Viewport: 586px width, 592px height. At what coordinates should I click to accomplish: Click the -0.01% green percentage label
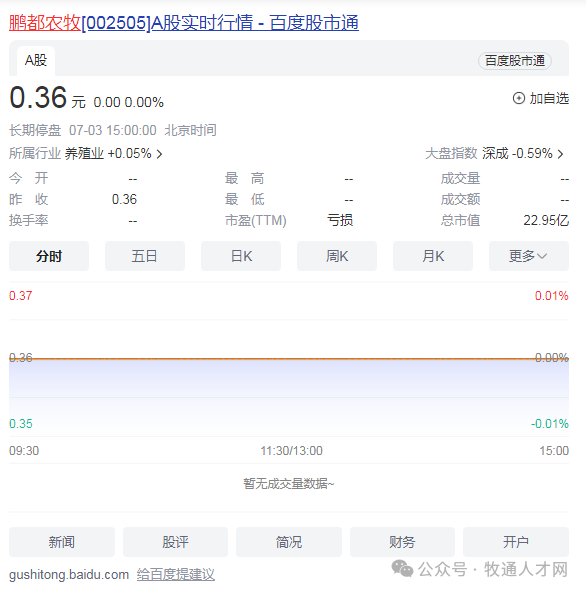tap(550, 424)
